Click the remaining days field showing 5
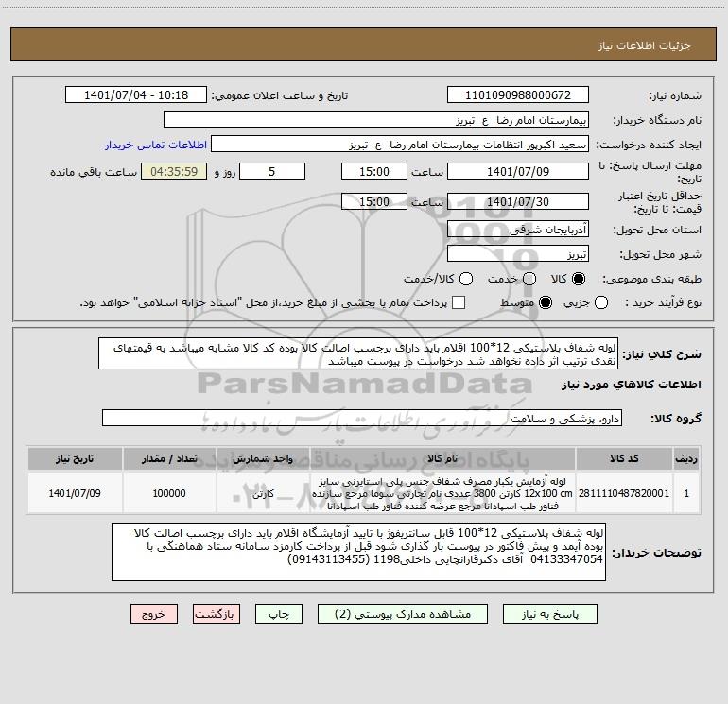728x704 pixels. click(x=272, y=171)
